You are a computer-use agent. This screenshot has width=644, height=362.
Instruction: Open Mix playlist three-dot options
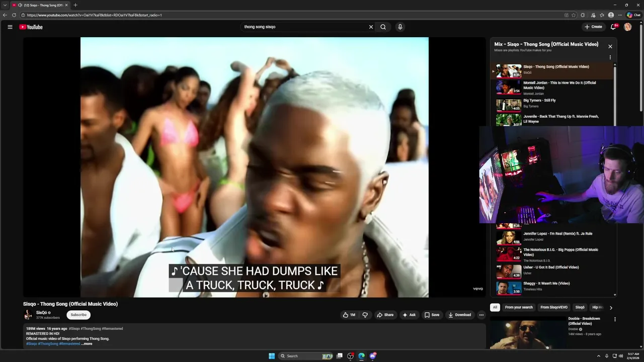point(610,57)
